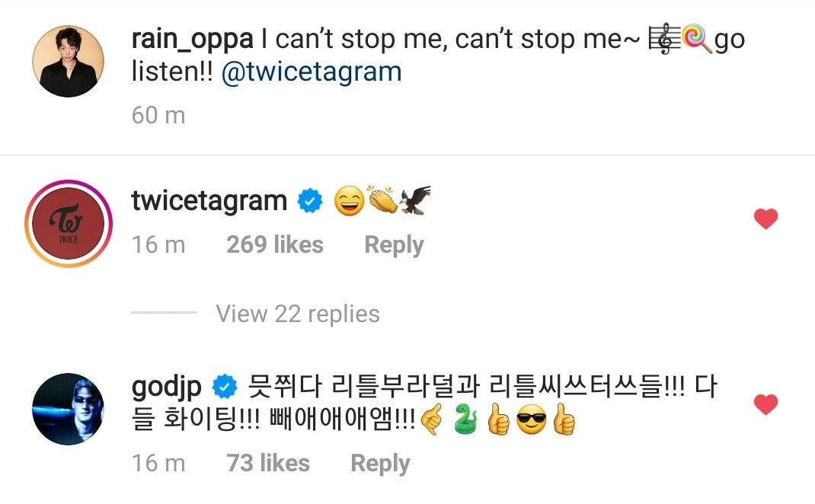This screenshot has height=504, width=815.
Task: Reply to twicetagram's comment
Action: (394, 244)
